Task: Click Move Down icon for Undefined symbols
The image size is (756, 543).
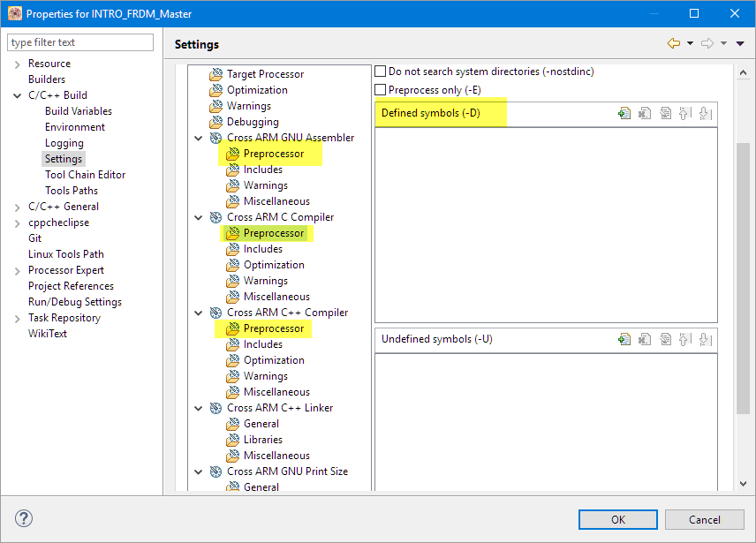Action: (704, 339)
